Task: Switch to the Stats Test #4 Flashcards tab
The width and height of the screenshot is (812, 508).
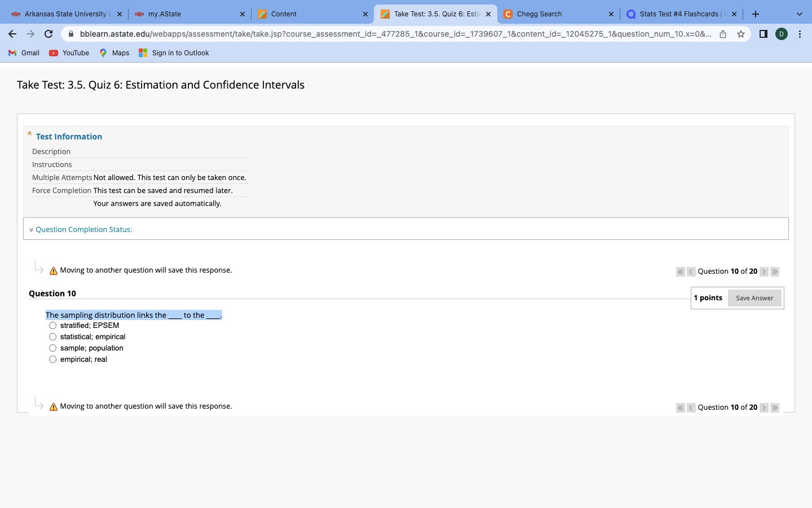Action: click(x=681, y=14)
